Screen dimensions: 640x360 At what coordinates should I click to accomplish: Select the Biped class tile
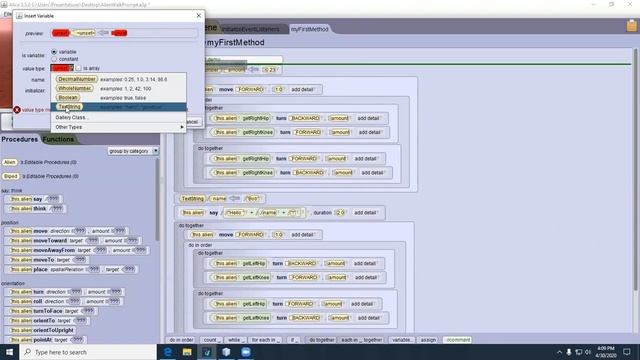coord(10,176)
